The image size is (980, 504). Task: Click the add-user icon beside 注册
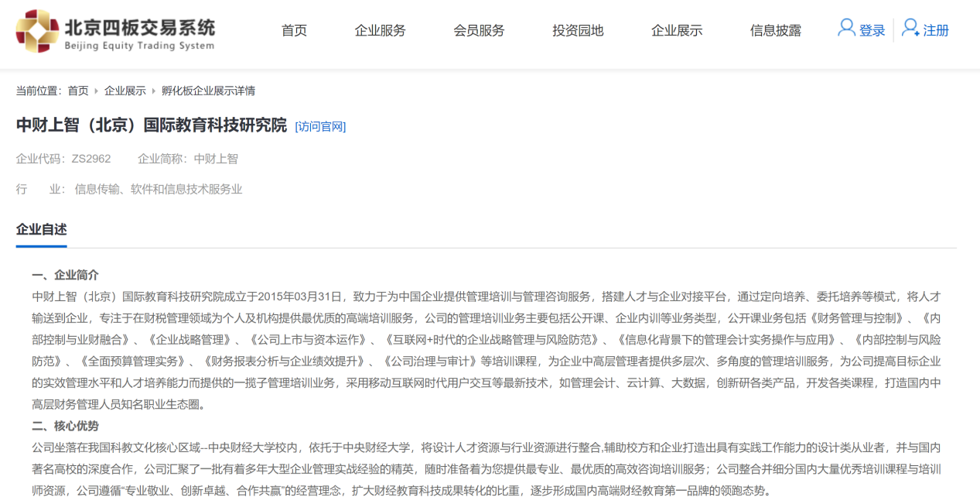pyautogui.click(x=910, y=29)
